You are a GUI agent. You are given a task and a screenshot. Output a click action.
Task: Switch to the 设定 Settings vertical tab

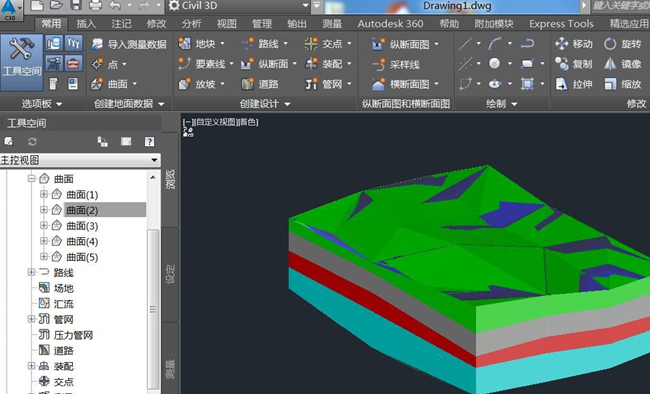tap(170, 274)
